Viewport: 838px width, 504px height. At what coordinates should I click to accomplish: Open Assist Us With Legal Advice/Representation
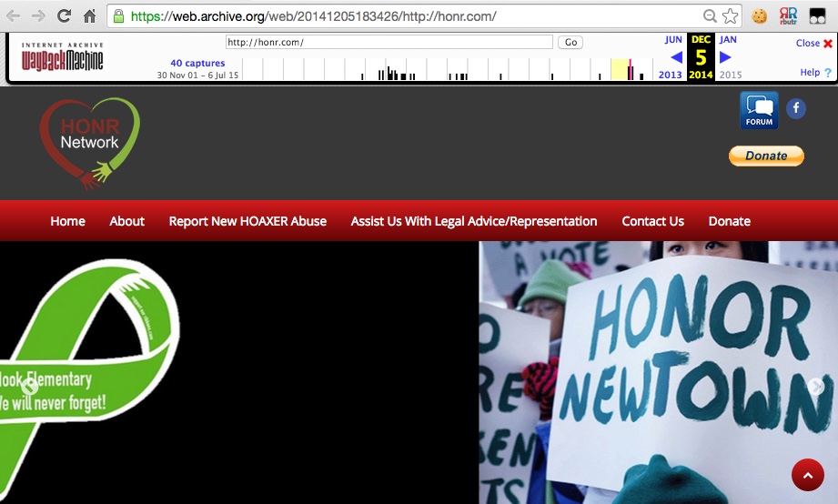[474, 221]
